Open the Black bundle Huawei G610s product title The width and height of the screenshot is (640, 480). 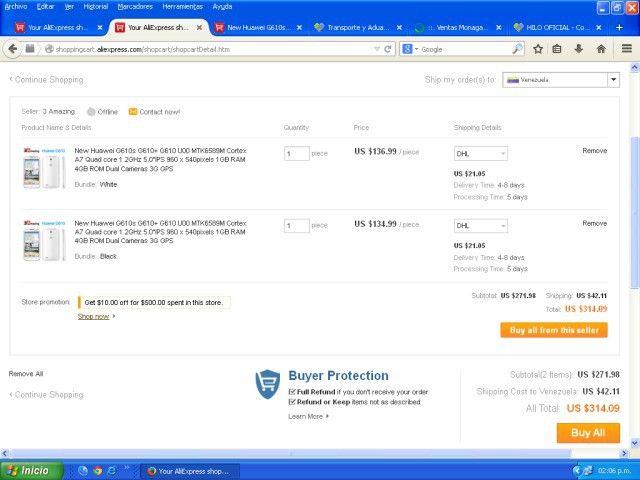pyautogui.click(x=160, y=232)
